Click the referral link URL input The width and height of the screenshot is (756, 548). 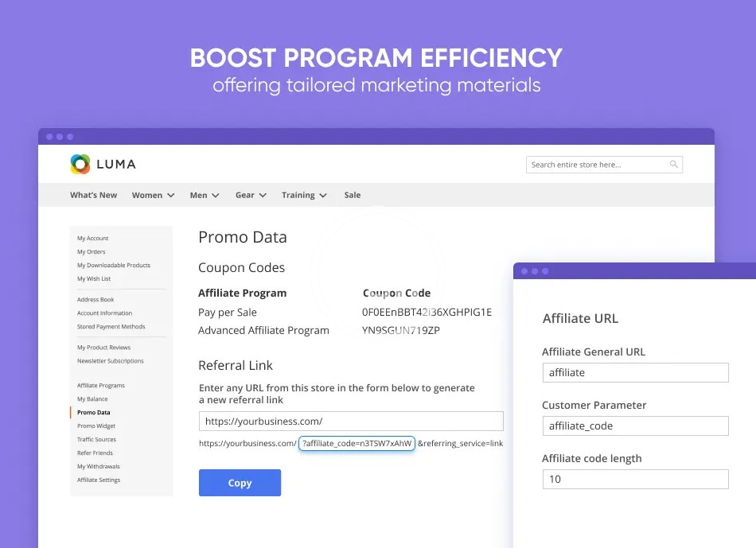tap(351, 422)
